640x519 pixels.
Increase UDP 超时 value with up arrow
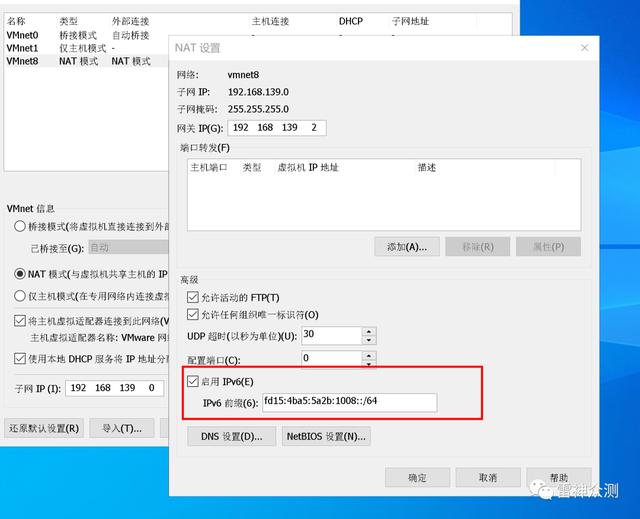[x=369, y=331]
